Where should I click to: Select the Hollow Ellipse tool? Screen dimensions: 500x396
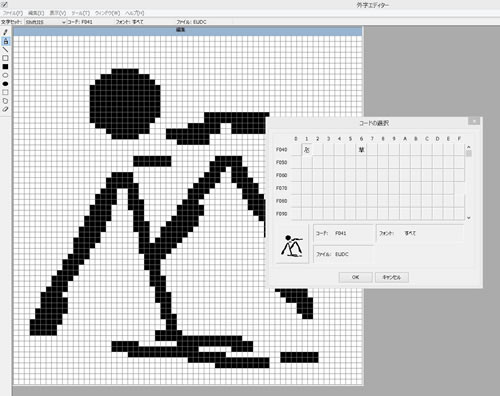tap(5, 75)
